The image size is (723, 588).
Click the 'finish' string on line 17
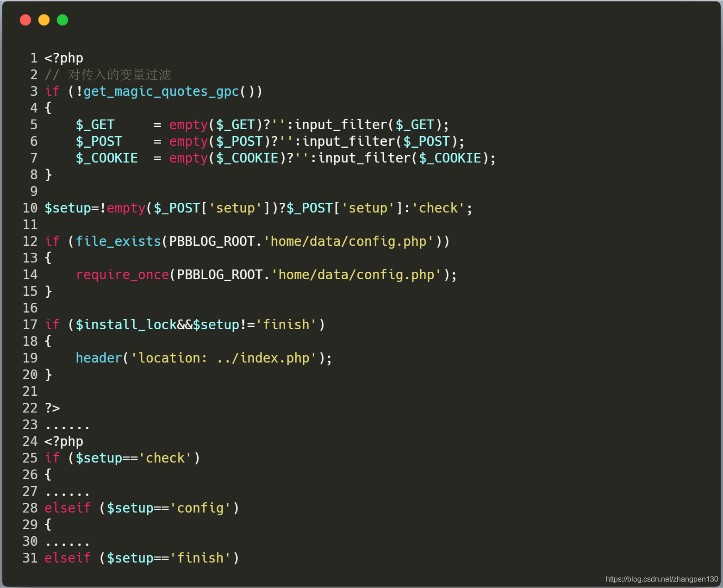coord(286,325)
